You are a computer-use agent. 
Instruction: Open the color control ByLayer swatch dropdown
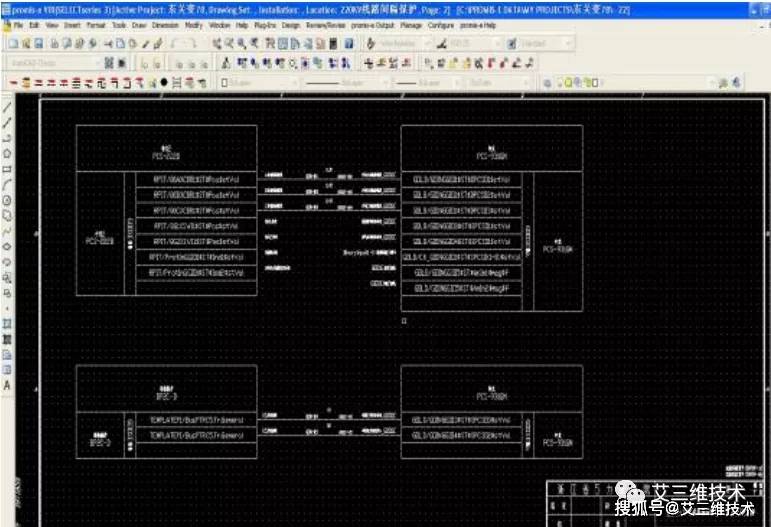[259, 83]
